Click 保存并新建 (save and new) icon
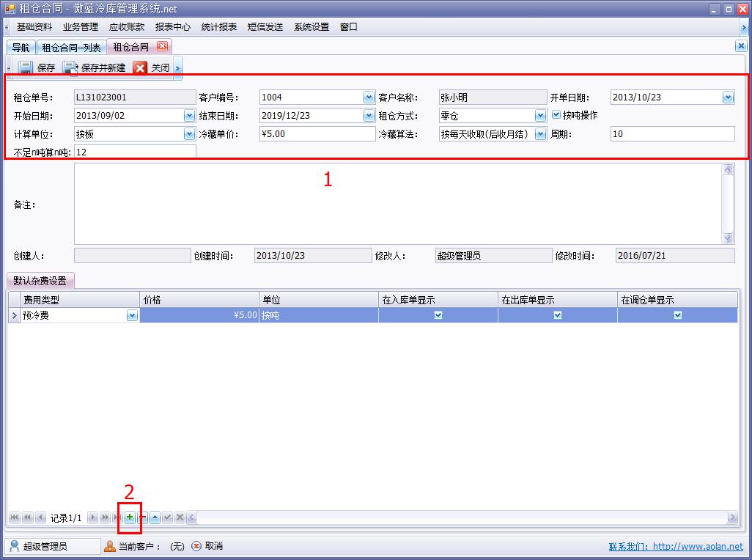Image resolution: width=752 pixels, height=560 pixels. [x=70, y=67]
